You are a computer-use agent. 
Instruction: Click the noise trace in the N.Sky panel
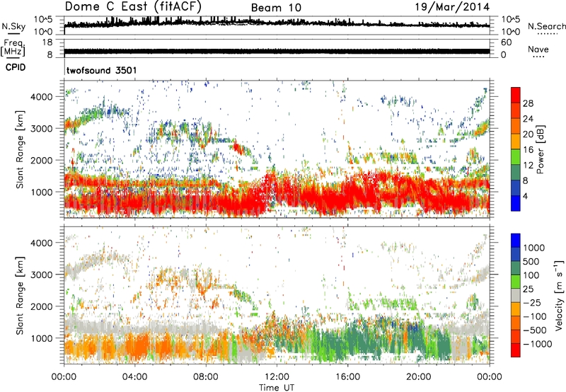[x=277, y=23]
